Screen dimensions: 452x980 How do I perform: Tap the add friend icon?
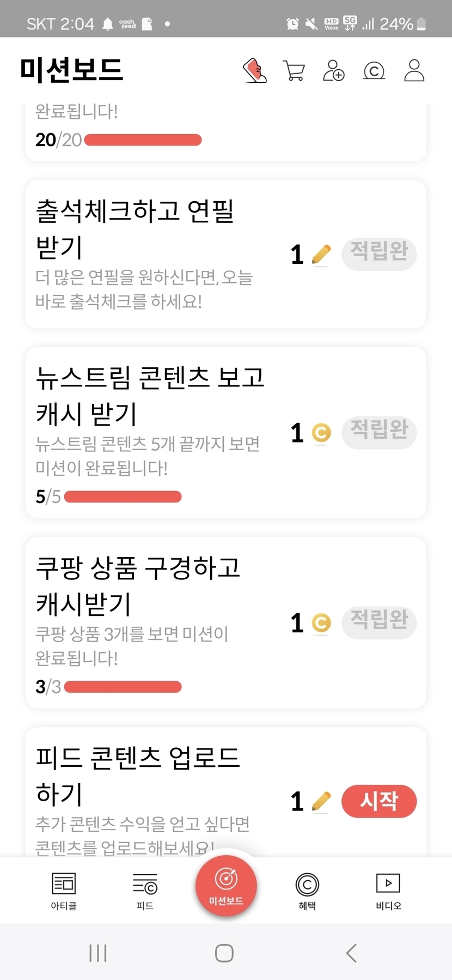tap(334, 71)
